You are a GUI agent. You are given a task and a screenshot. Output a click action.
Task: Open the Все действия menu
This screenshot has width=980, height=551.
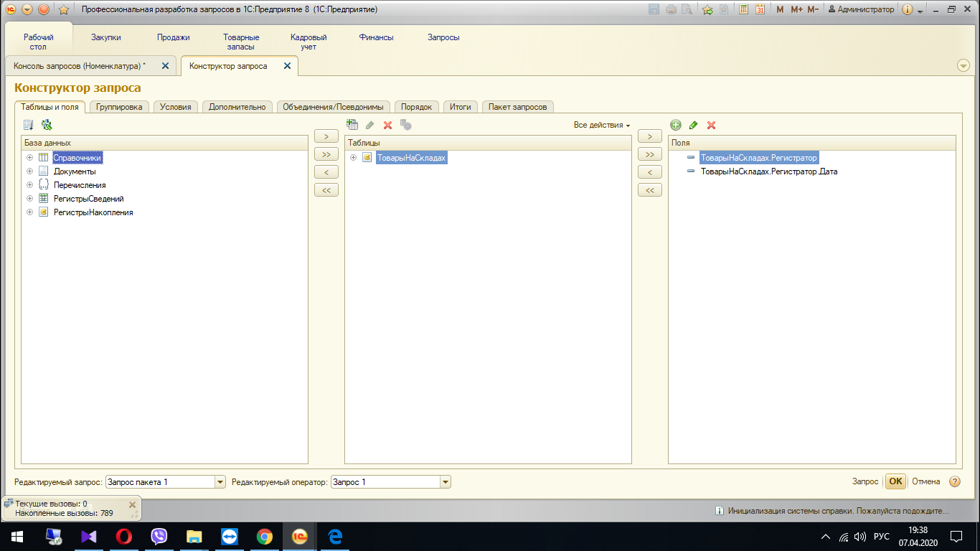[x=601, y=125]
